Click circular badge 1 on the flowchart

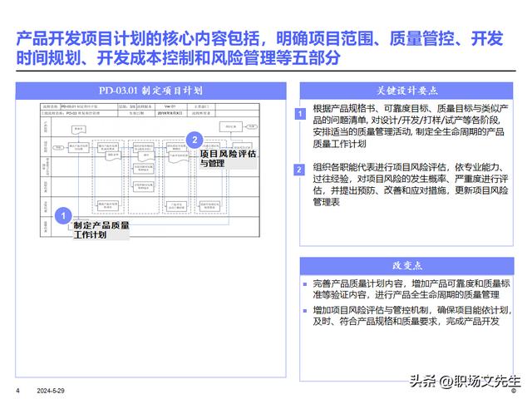point(63,216)
